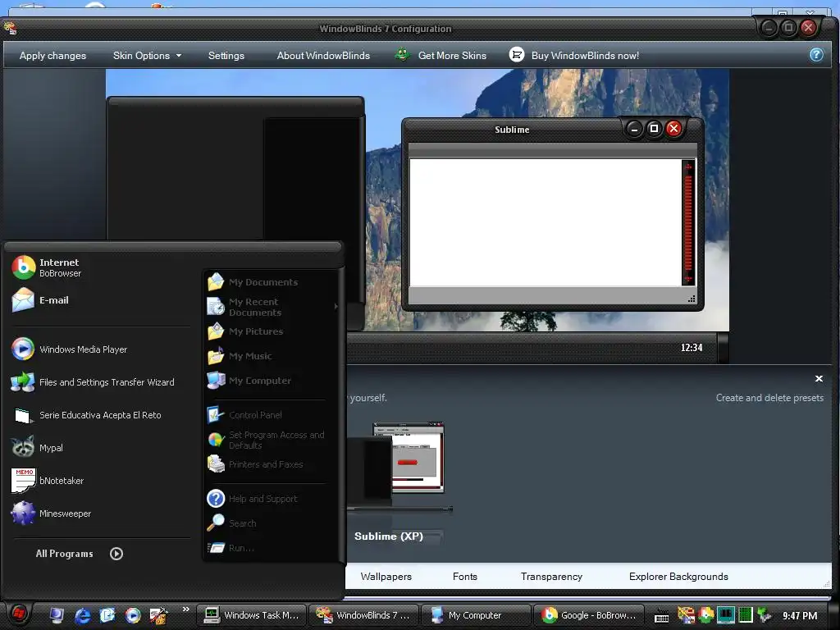Click the WindowBlinds help question icon
The height and width of the screenshot is (630, 840).
[816, 55]
